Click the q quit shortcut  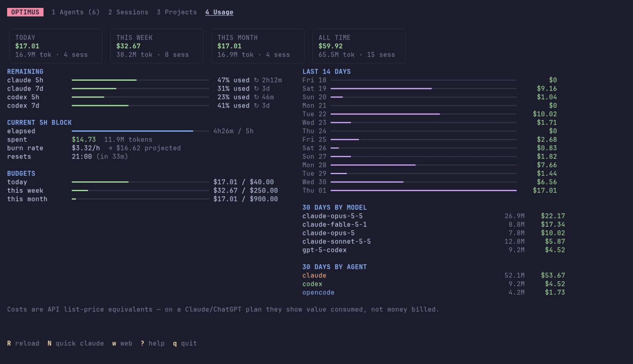185,343
